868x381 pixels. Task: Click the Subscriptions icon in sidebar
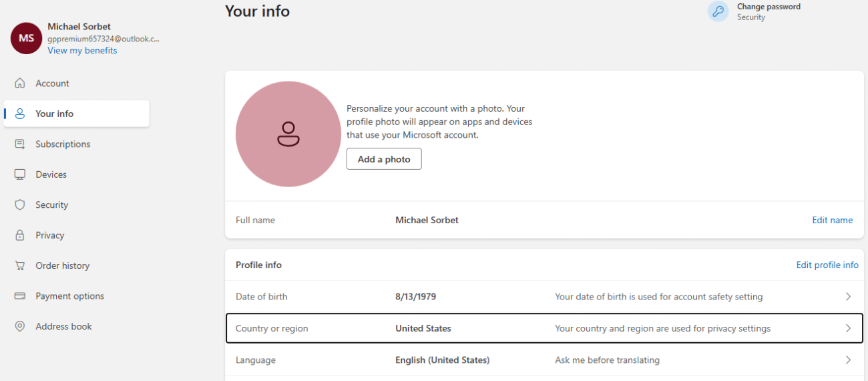pyautogui.click(x=20, y=144)
